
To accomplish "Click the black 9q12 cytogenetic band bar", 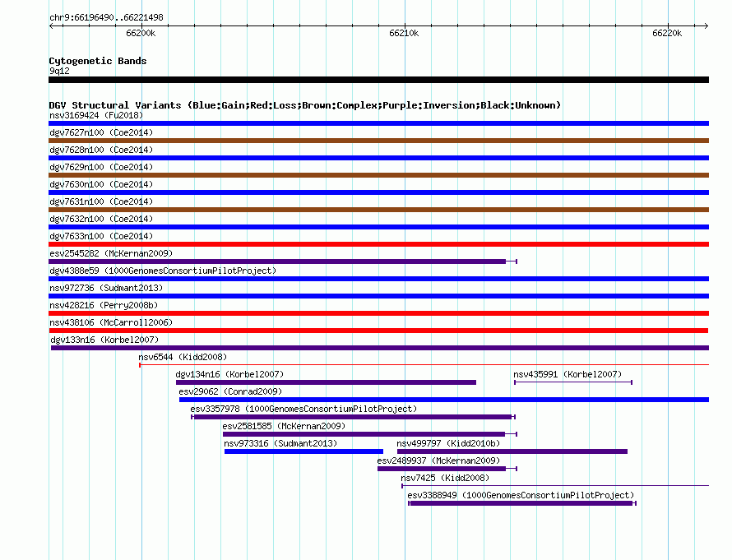I will (378, 80).
